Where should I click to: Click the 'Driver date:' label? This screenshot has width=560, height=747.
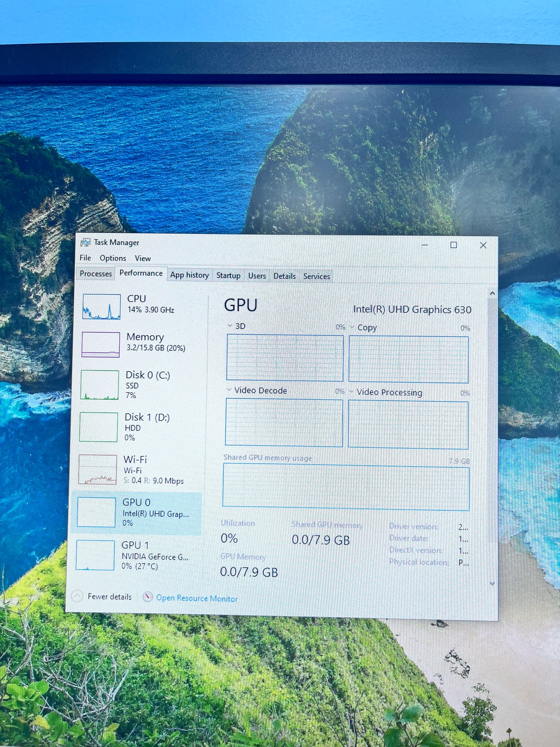tap(409, 538)
